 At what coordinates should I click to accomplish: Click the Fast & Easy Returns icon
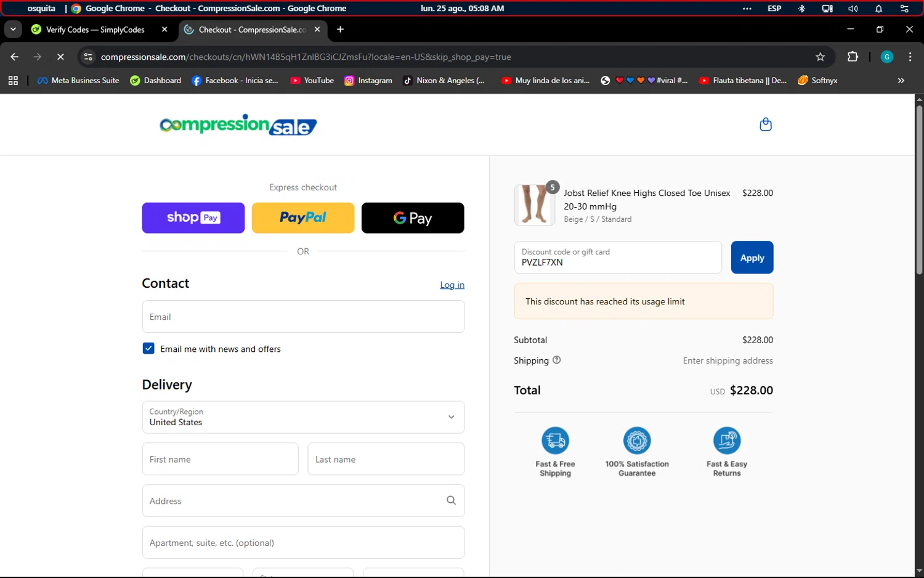pos(727,441)
